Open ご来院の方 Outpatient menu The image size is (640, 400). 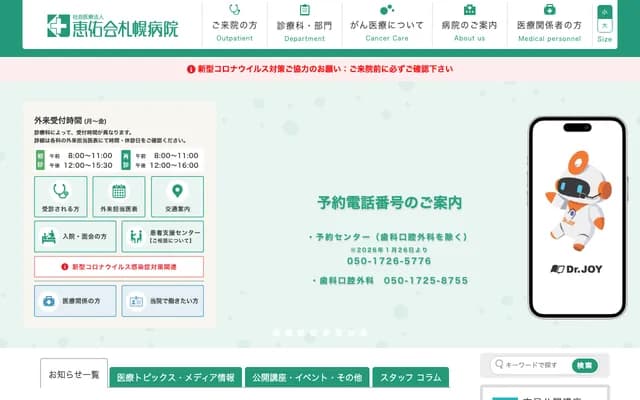click(x=234, y=25)
